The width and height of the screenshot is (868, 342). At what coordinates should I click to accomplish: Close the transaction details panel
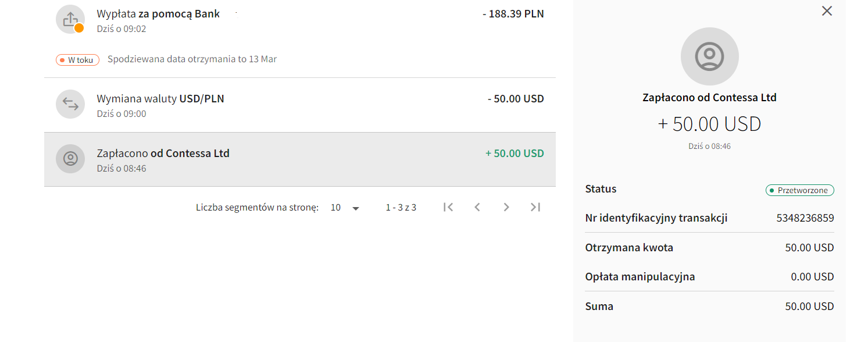tap(827, 10)
